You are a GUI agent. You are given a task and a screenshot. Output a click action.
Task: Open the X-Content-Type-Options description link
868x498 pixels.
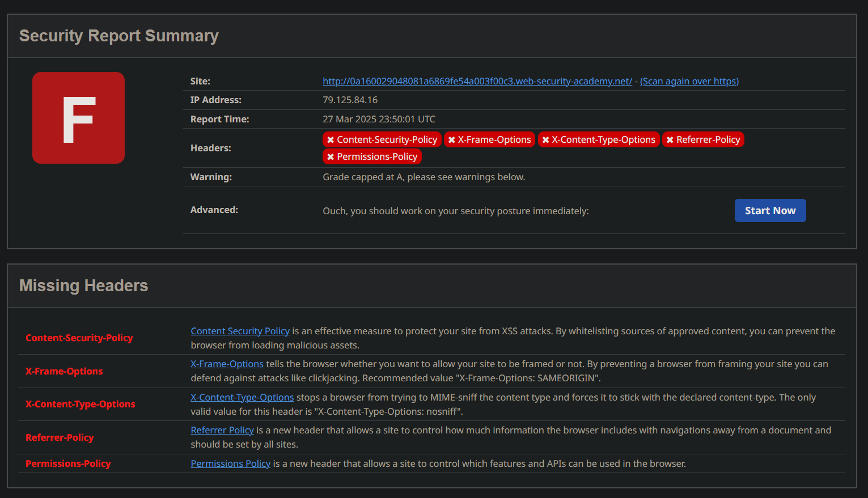(242, 397)
